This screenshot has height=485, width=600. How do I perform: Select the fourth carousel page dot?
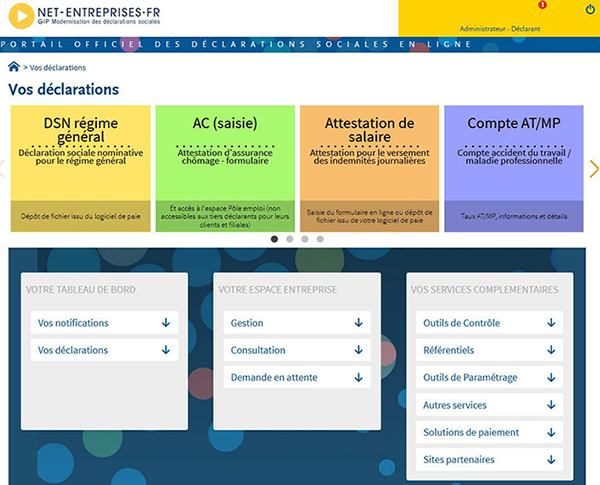pyautogui.click(x=320, y=239)
